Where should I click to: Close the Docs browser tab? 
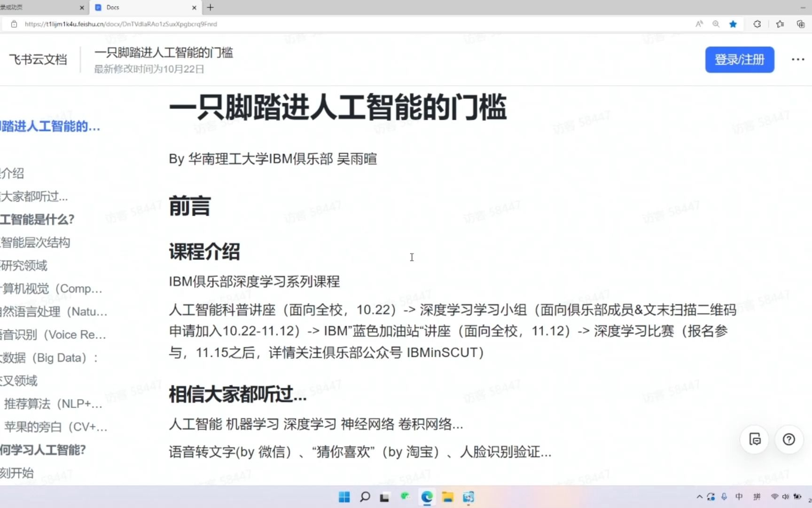194,8
